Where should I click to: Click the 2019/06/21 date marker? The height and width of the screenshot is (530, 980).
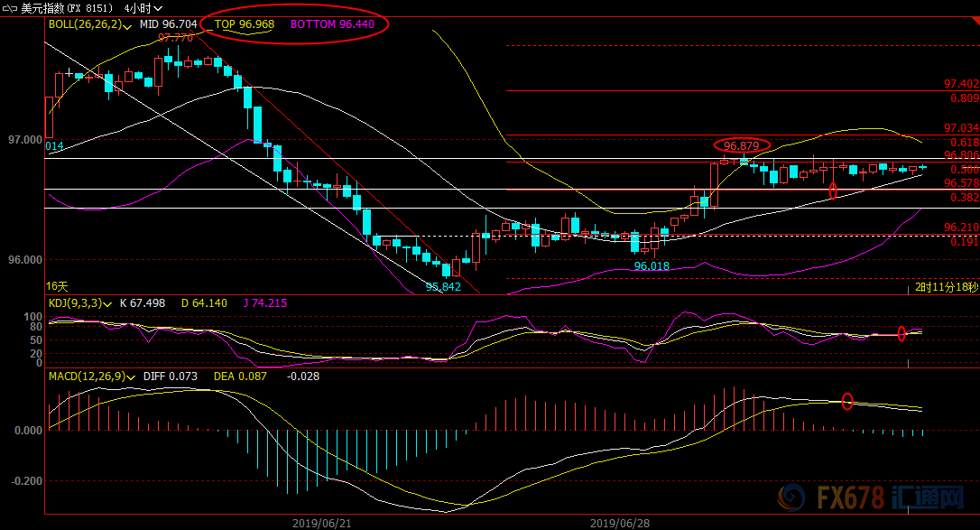[322, 523]
